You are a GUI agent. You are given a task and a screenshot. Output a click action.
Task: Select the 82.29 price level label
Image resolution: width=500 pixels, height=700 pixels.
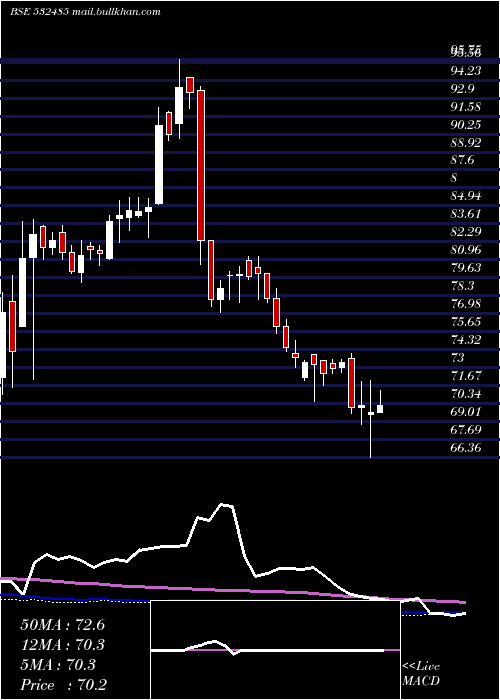pyautogui.click(x=466, y=232)
